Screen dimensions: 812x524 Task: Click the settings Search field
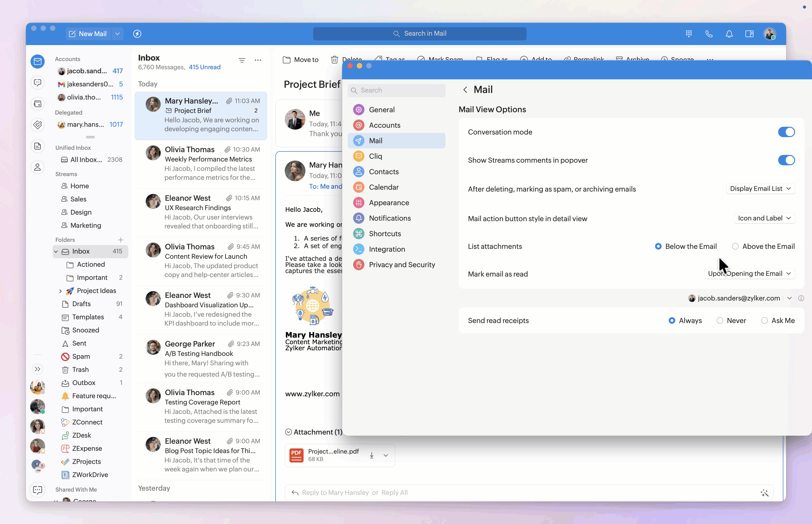coord(397,91)
